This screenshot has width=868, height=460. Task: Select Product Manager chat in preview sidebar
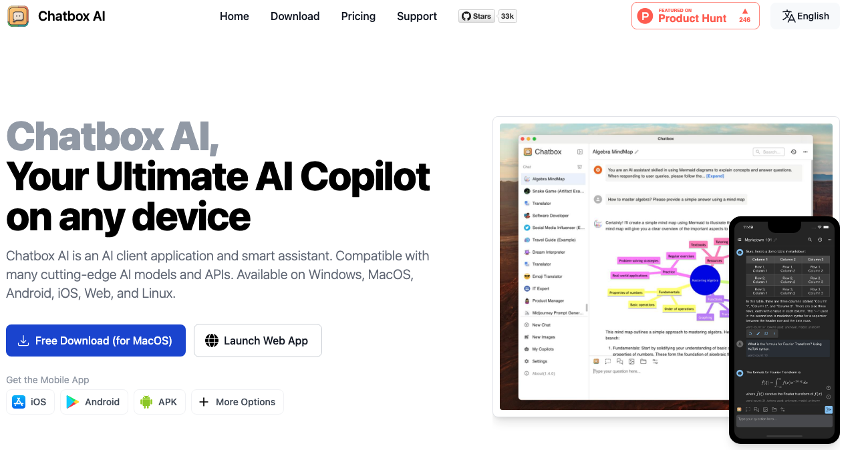point(553,300)
